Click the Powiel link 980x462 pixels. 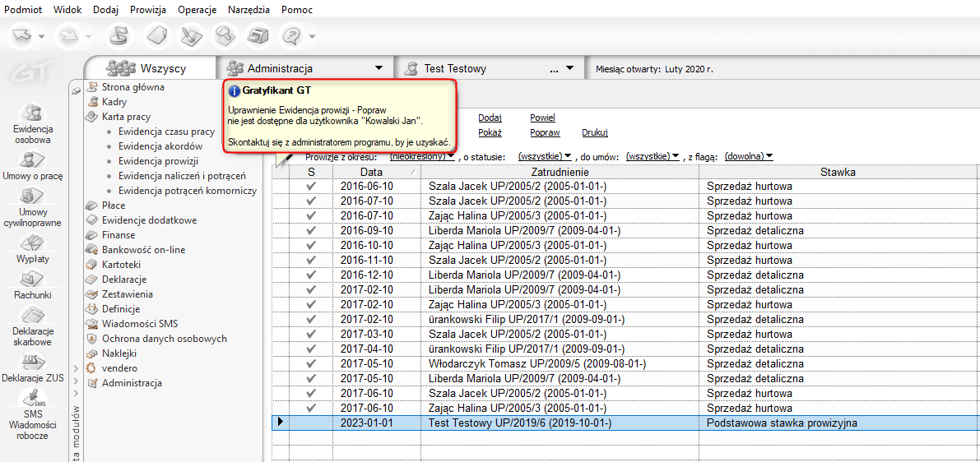pos(542,118)
